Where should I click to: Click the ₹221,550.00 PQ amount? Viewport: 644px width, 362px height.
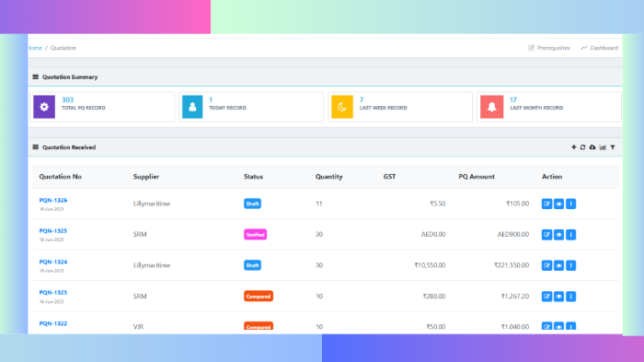point(512,265)
